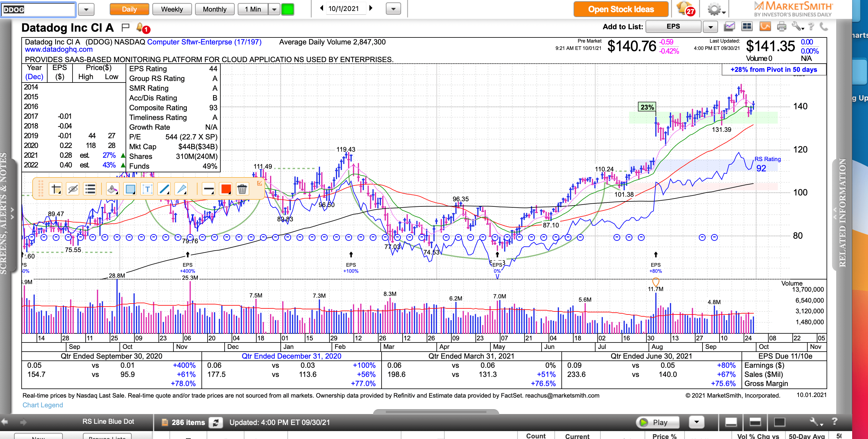868x439 pixels.
Task: Select the 1 Min intraday chart
Action: pyautogui.click(x=253, y=9)
